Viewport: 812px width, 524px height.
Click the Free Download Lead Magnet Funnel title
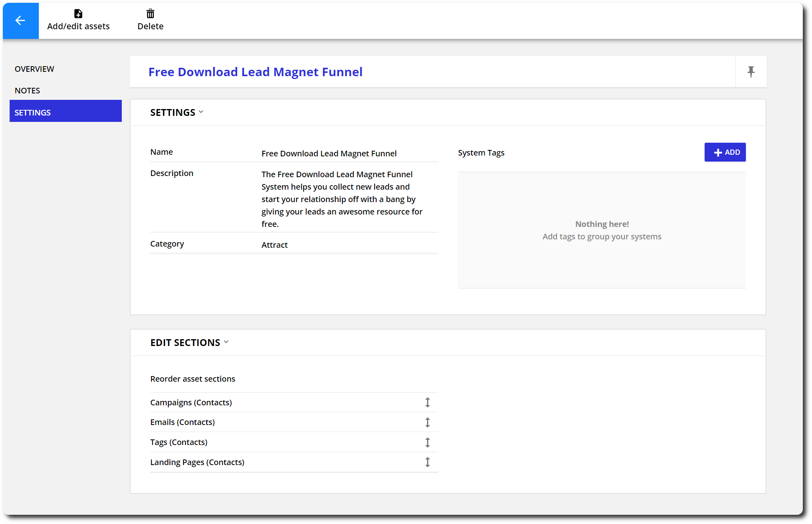pyautogui.click(x=256, y=72)
